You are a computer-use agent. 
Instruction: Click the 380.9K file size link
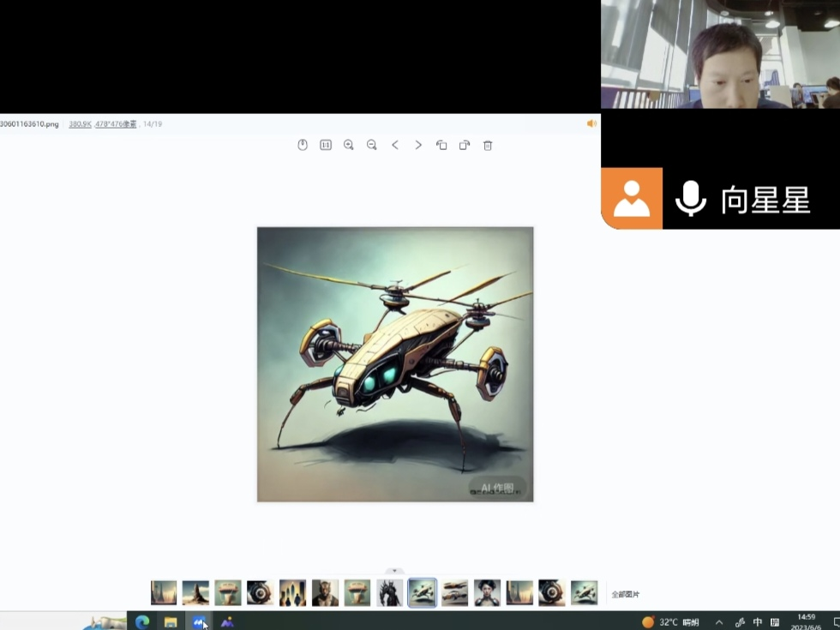point(80,124)
